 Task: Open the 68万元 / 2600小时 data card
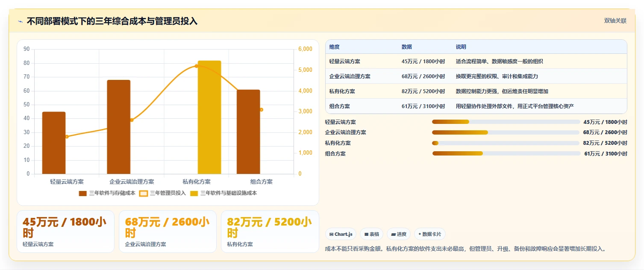168,231
